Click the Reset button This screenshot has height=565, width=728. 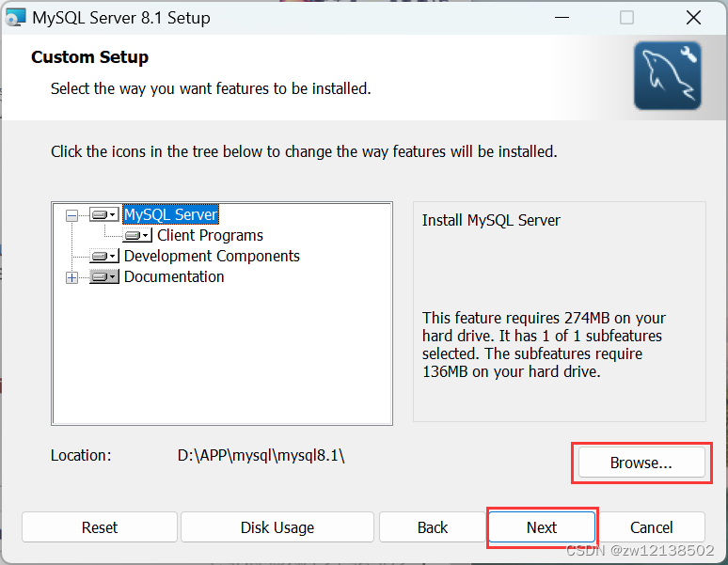[100, 527]
